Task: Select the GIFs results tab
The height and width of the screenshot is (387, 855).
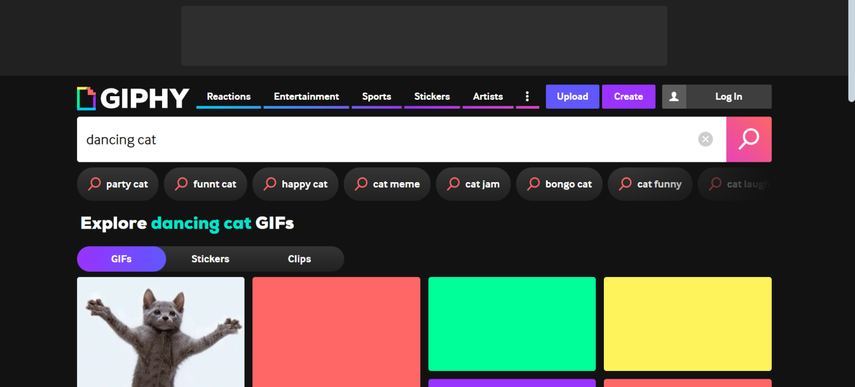Action: pyautogui.click(x=121, y=259)
